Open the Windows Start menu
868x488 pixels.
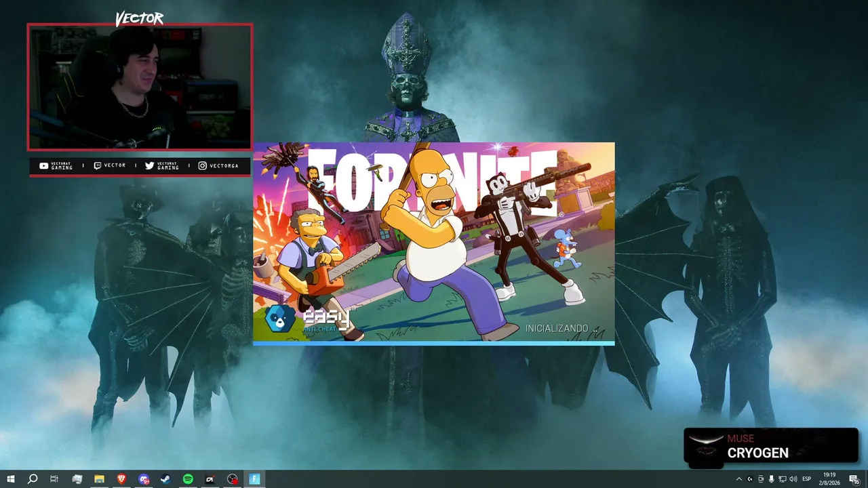(x=10, y=479)
